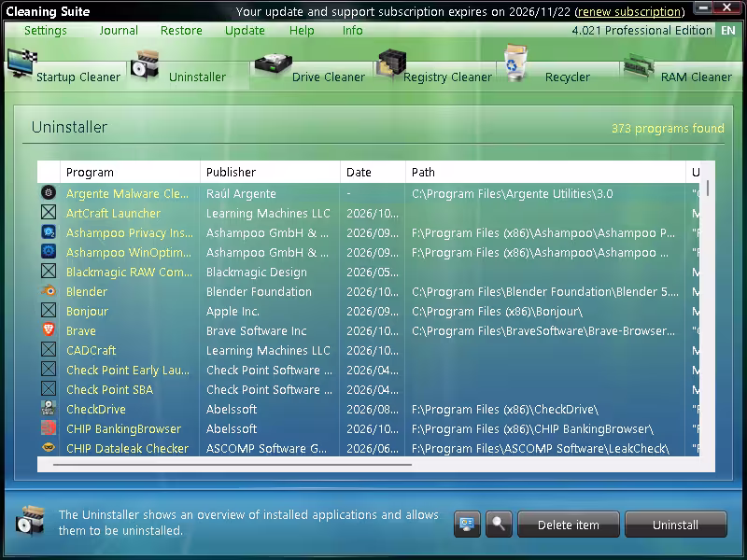
Task: Select the Argente Malware Cle... entry
Action: 127,194
